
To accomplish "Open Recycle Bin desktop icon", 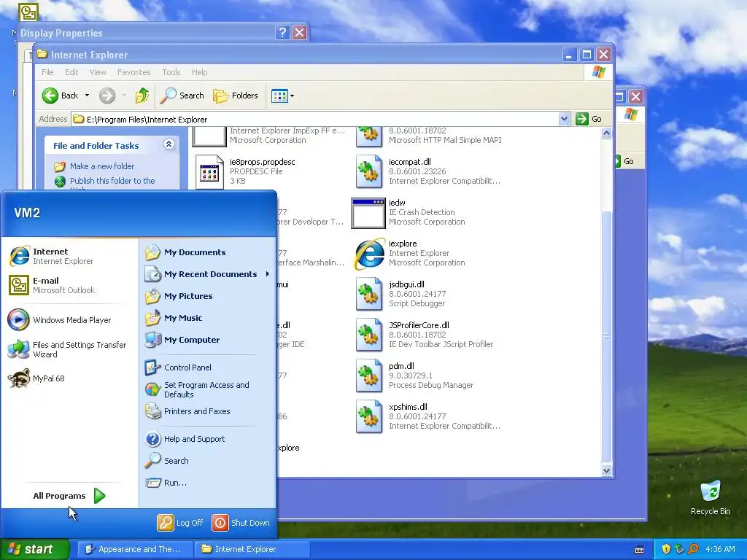I will tap(711, 498).
